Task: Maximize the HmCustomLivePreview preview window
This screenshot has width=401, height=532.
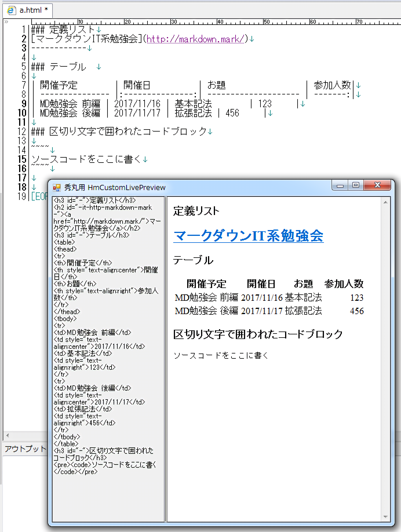Action: 356,185
